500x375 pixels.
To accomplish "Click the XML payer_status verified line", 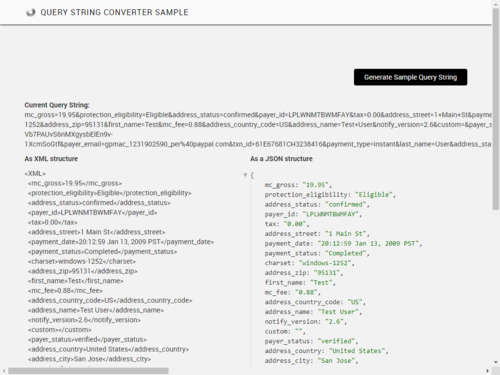I will [87, 339].
